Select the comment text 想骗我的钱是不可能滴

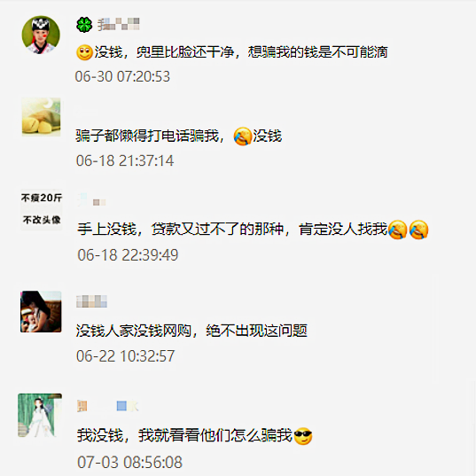pyautogui.click(x=318, y=52)
